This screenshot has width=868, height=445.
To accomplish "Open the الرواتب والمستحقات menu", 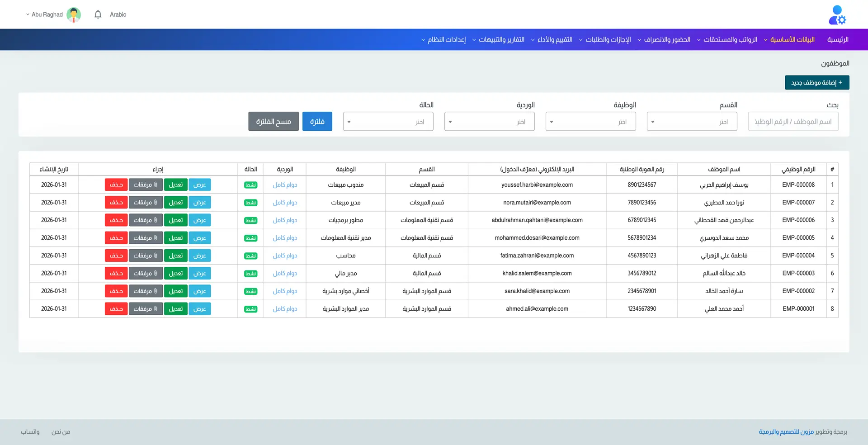I will pyautogui.click(x=726, y=40).
